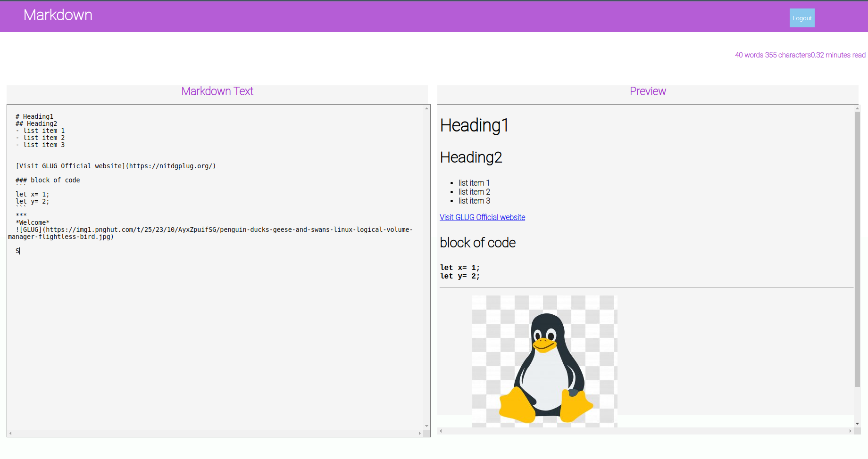
Task: Click the word count statistics text
Action: [x=800, y=55]
